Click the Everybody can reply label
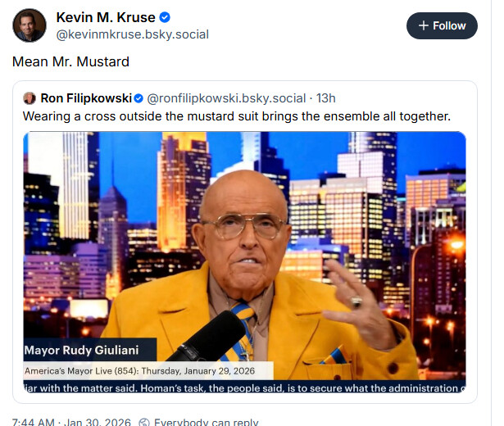Image resolution: width=504 pixels, height=426 pixels. pos(206,422)
